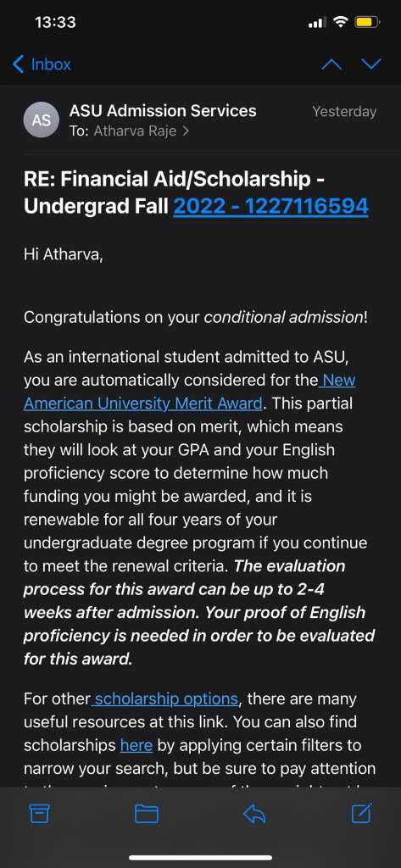Follow the 'here' scholarships link
401x868 pixels.
pyautogui.click(x=136, y=745)
